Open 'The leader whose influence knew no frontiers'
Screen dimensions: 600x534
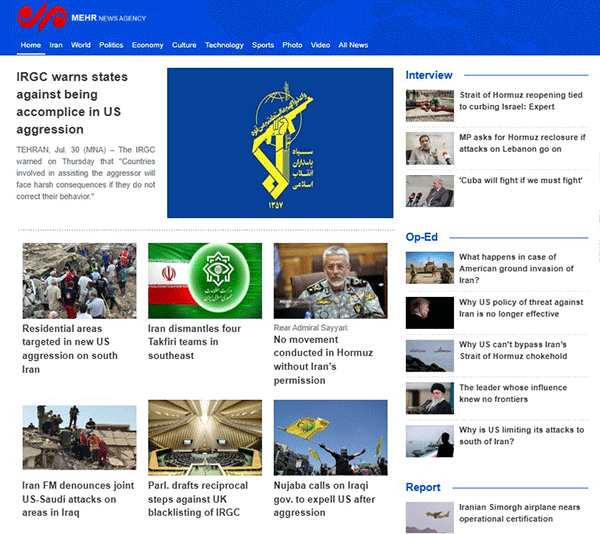[513, 393]
